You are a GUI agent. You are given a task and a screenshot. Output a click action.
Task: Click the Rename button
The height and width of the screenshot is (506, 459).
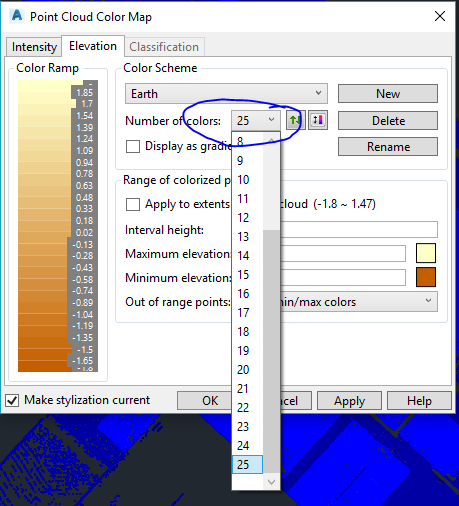388,147
